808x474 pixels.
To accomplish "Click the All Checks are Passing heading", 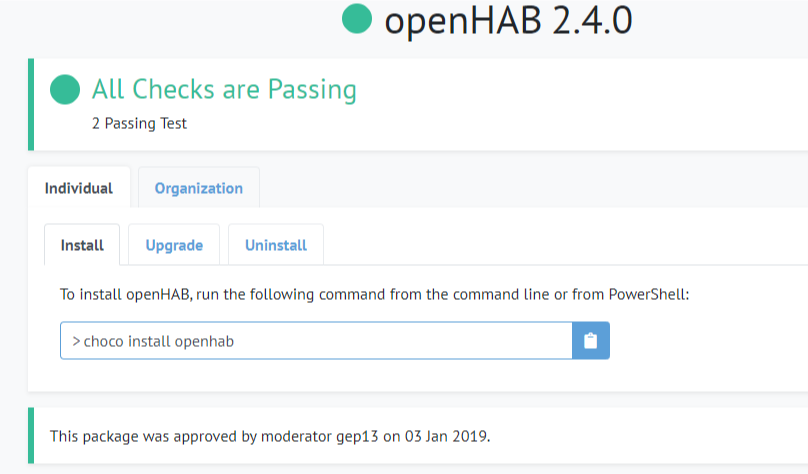I will [224, 90].
